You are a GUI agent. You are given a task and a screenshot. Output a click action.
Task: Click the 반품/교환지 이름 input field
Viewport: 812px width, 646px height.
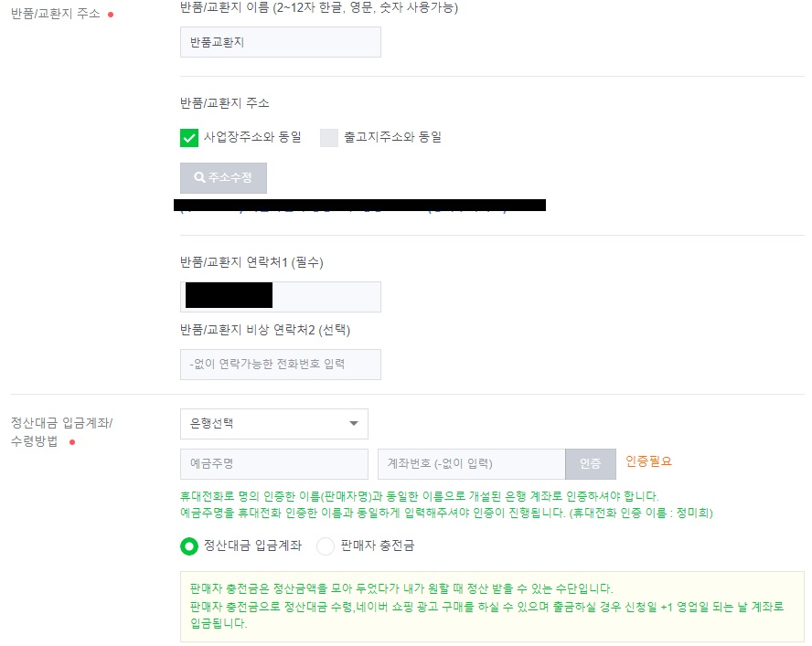(280, 42)
